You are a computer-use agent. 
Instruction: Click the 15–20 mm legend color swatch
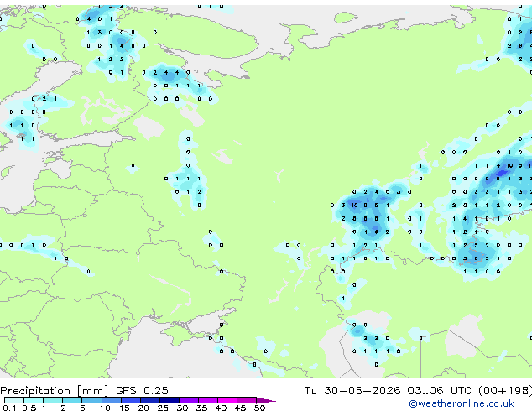131,400
